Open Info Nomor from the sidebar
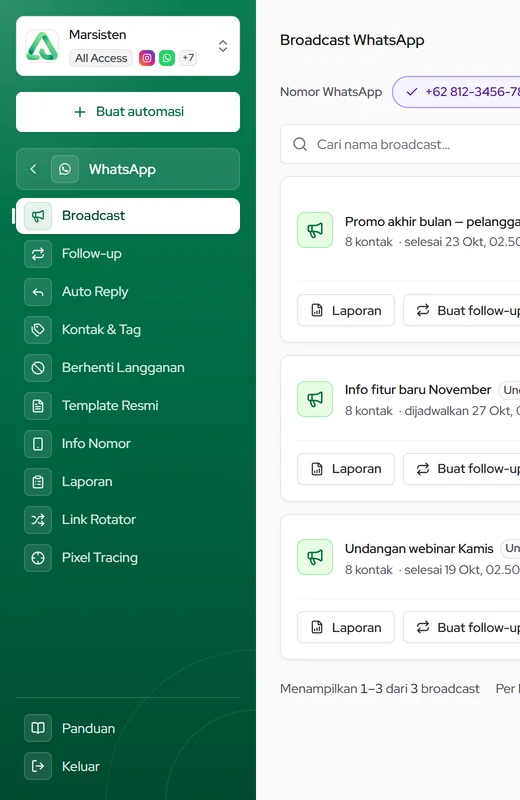 point(128,444)
